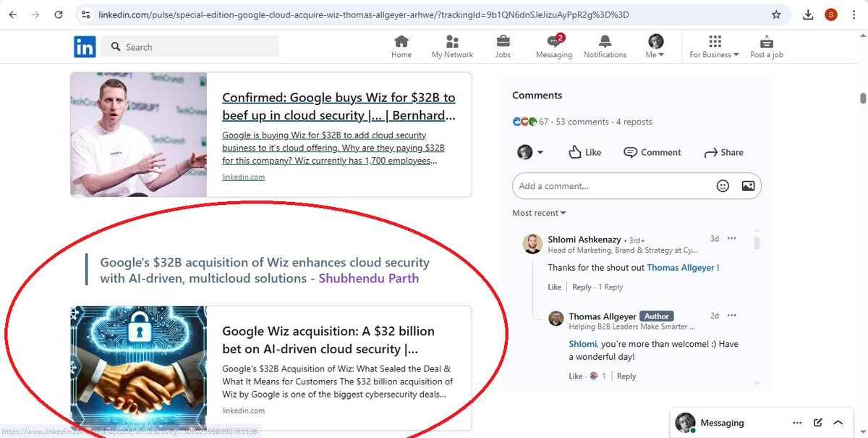Image resolution: width=868 pixels, height=438 pixels.
Task: Open Messaging panel options ellipsis
Action: [797, 423]
